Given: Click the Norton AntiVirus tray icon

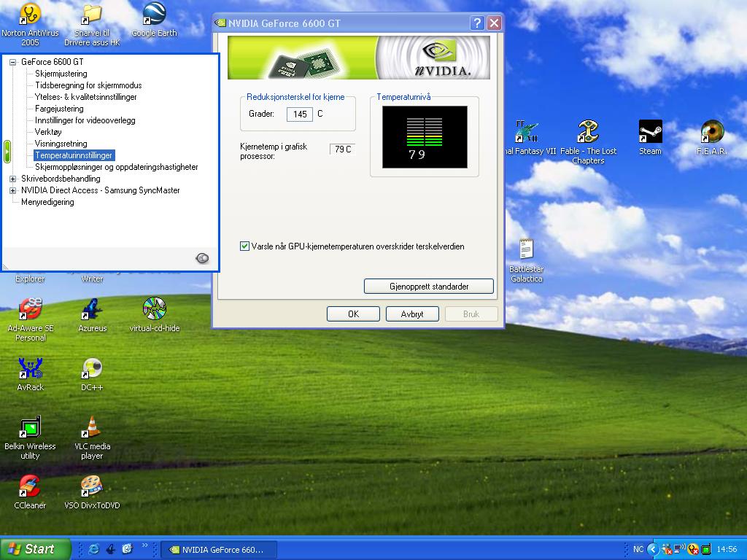Looking at the screenshot, I should pyautogui.click(x=693, y=549).
